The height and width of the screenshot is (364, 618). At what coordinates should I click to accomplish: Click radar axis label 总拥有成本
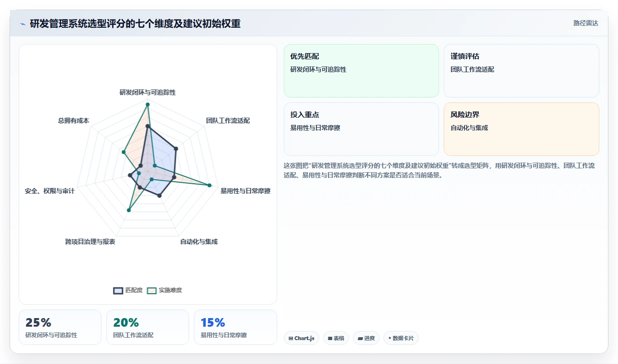pyautogui.click(x=73, y=121)
